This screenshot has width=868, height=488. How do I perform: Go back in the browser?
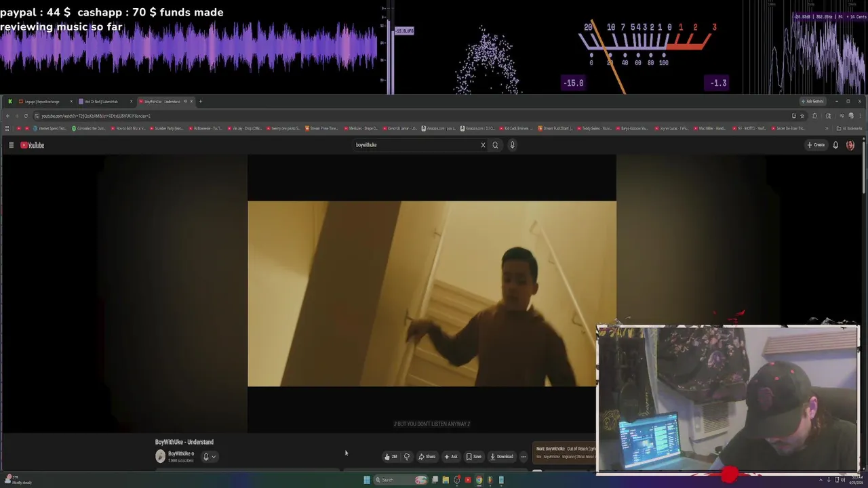(x=7, y=116)
